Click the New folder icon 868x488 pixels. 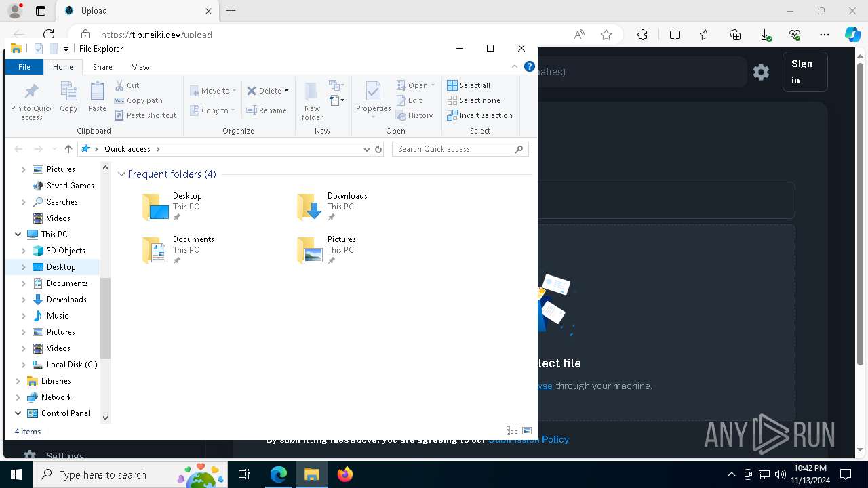click(x=311, y=91)
